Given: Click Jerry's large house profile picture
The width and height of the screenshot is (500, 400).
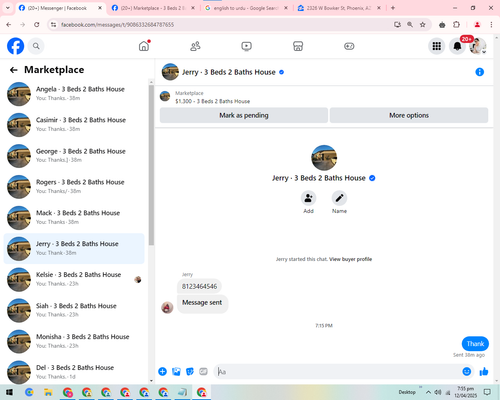Looking at the screenshot, I should pos(324,158).
